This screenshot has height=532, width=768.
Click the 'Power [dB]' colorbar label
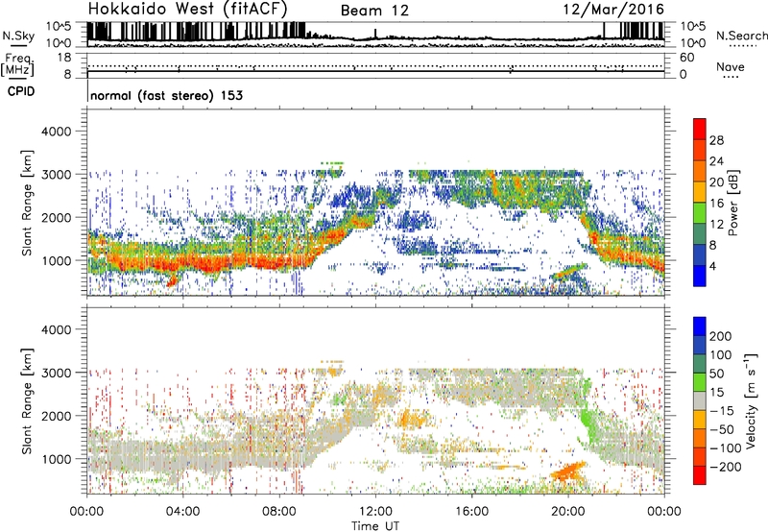732,203
